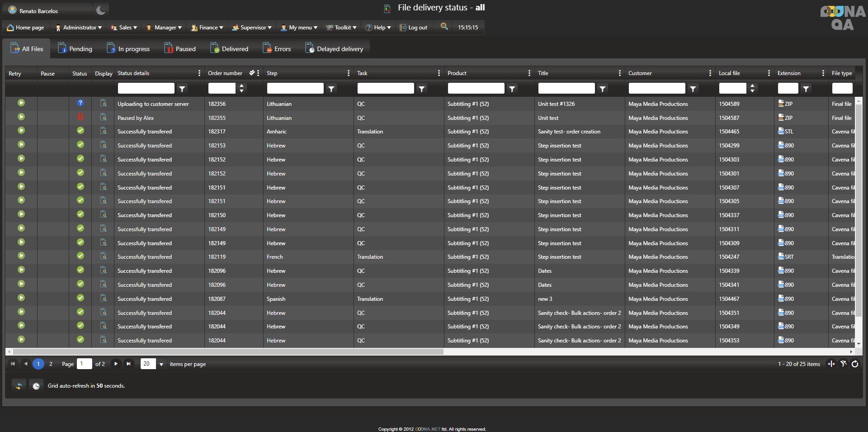
Task: Toggle dark mode with the moon icon
Action: pos(101,10)
